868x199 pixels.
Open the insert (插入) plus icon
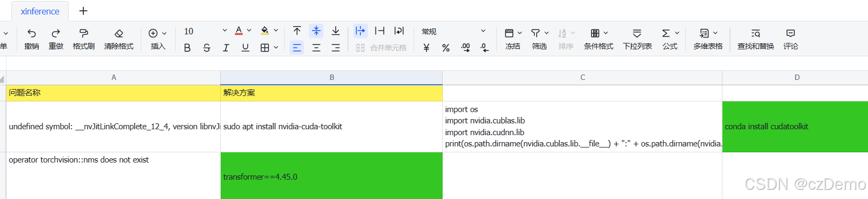(x=153, y=33)
